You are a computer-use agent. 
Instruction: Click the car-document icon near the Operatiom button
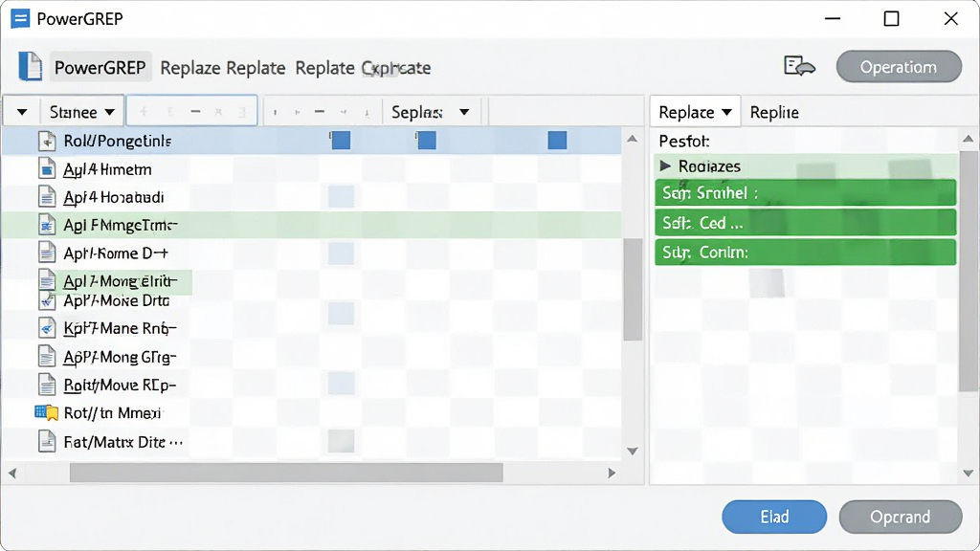[x=799, y=66]
